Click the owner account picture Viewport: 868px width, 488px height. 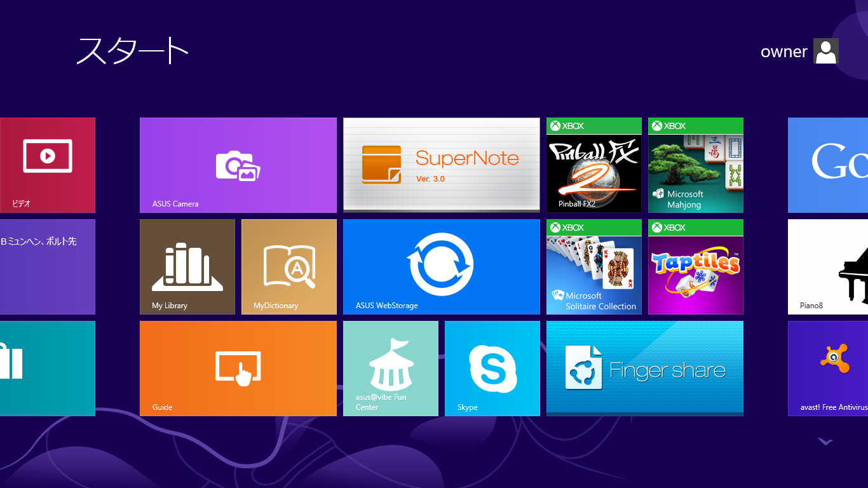click(826, 51)
